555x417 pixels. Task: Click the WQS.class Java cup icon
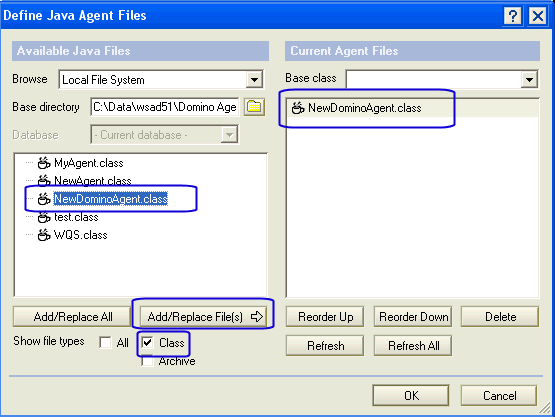[x=44, y=235]
